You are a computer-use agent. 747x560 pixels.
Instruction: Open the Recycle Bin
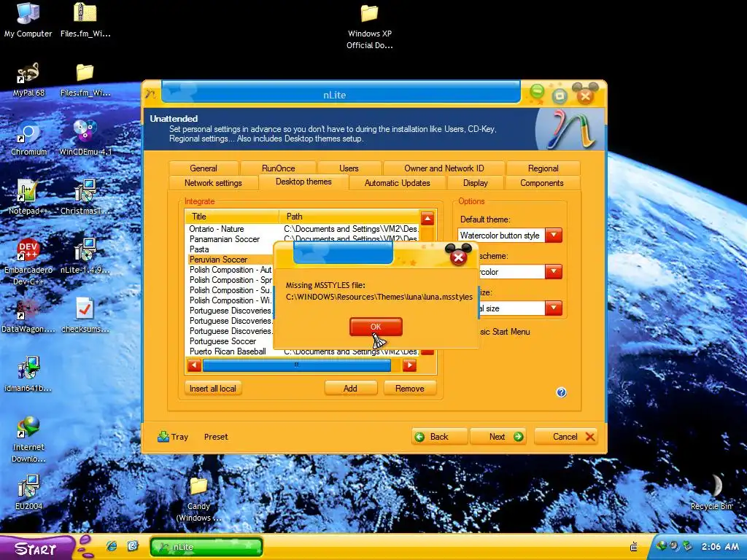[x=711, y=492]
